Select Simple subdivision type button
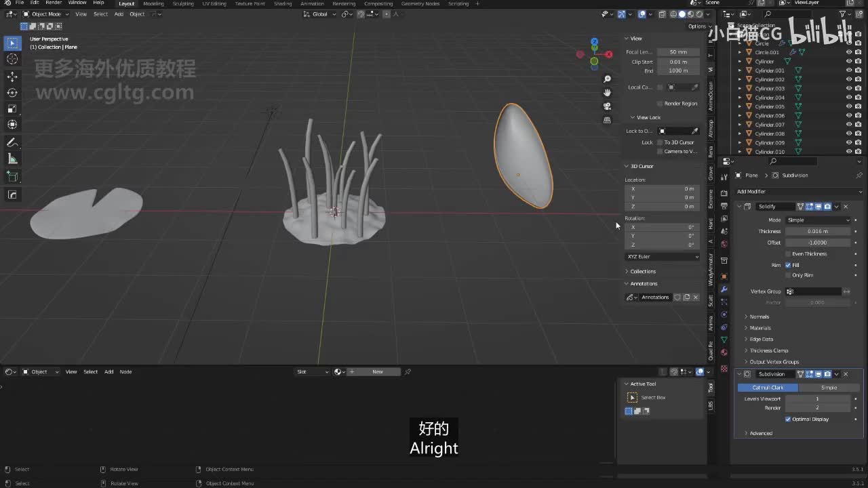868x488 pixels. 829,388
